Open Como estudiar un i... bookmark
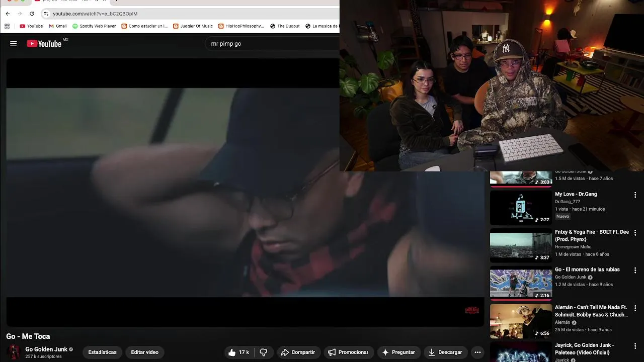The height and width of the screenshot is (362, 644). [x=144, y=26]
